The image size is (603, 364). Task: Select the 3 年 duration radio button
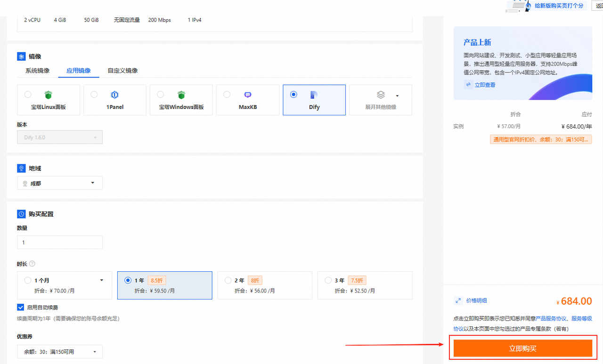tap(328, 280)
